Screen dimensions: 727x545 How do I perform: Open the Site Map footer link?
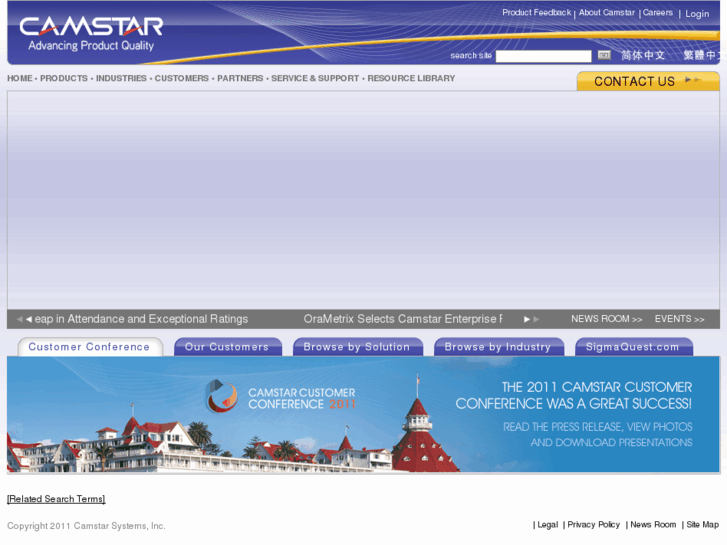point(702,525)
